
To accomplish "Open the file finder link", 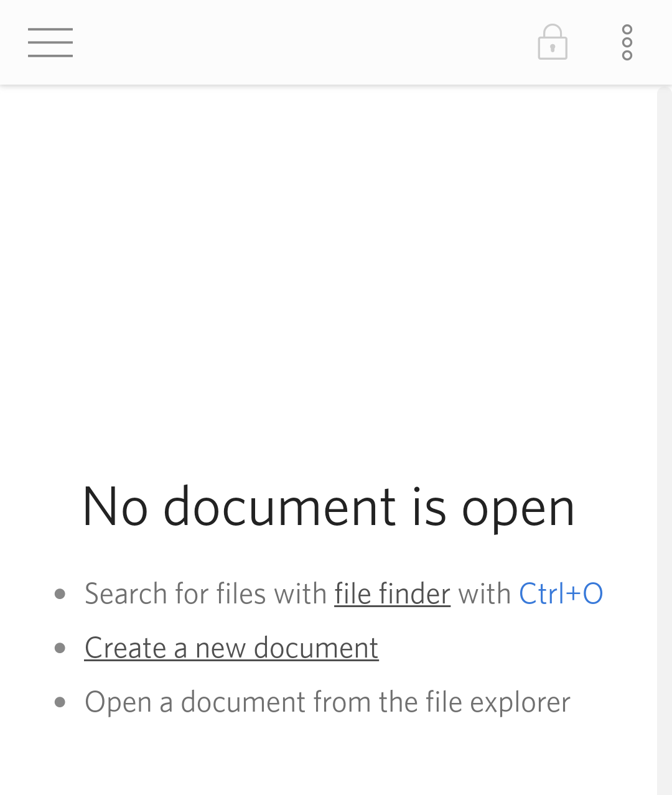I will point(392,593).
